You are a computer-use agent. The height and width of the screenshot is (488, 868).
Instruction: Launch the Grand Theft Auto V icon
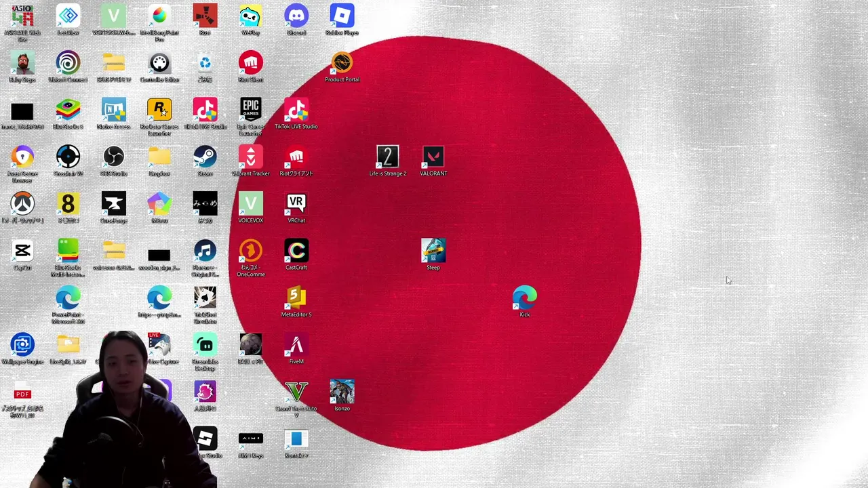tap(296, 392)
